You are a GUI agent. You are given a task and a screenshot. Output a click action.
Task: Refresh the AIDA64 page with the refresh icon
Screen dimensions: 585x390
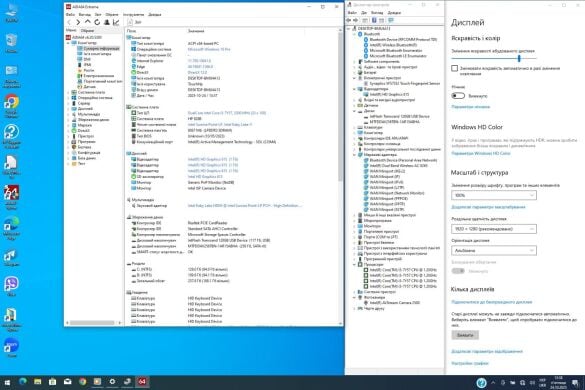click(97, 22)
